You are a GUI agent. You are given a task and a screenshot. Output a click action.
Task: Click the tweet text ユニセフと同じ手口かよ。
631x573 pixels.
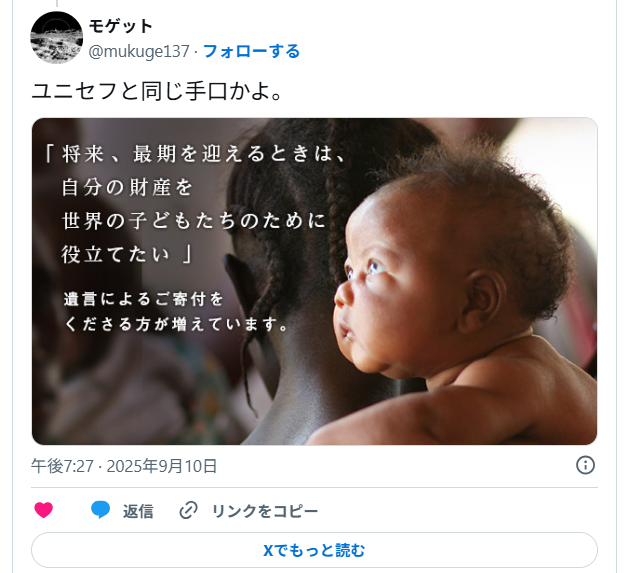click(x=157, y=91)
